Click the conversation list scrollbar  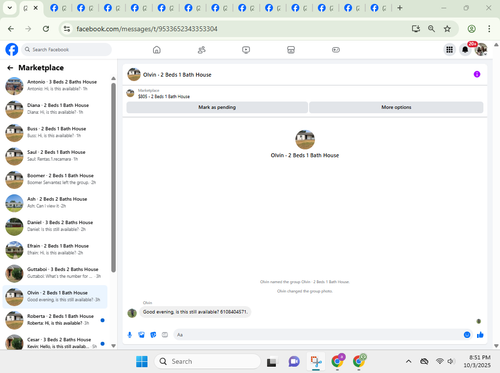tap(113, 177)
